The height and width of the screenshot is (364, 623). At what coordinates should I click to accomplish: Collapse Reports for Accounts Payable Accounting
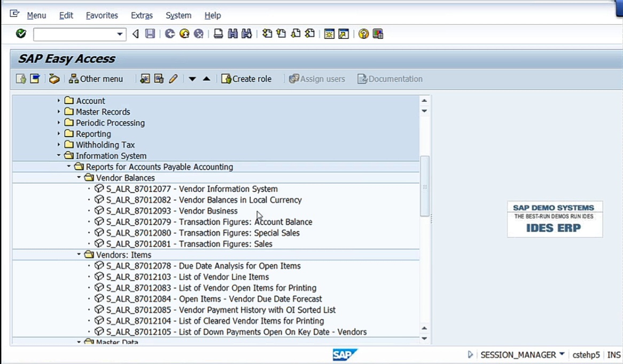pyautogui.click(x=69, y=167)
